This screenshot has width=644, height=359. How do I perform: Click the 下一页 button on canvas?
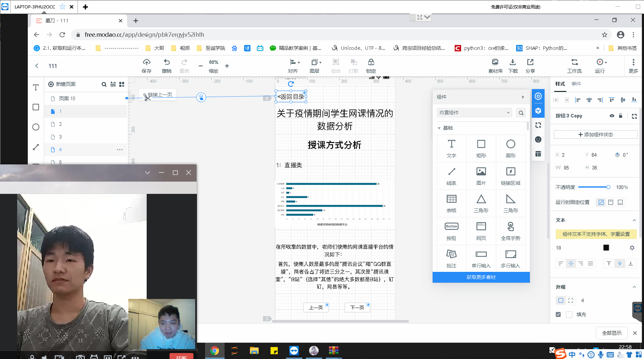[x=357, y=307]
